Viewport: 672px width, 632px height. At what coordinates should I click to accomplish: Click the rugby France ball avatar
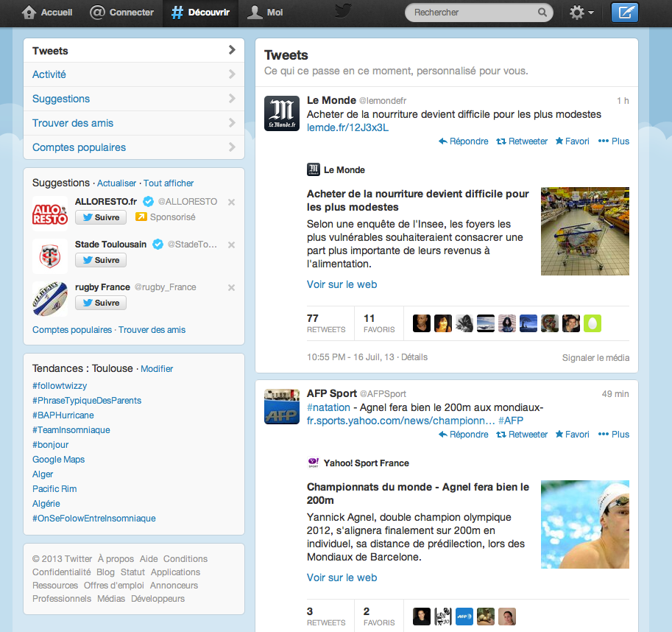point(50,299)
